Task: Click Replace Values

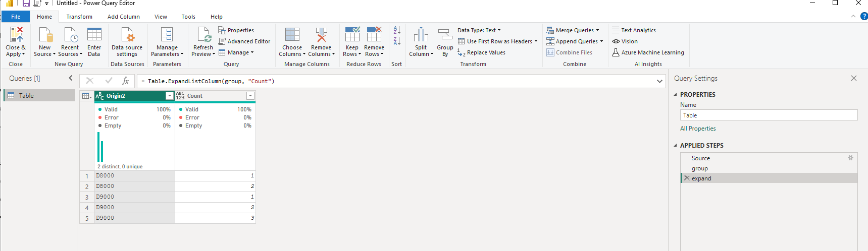Action: click(481, 52)
